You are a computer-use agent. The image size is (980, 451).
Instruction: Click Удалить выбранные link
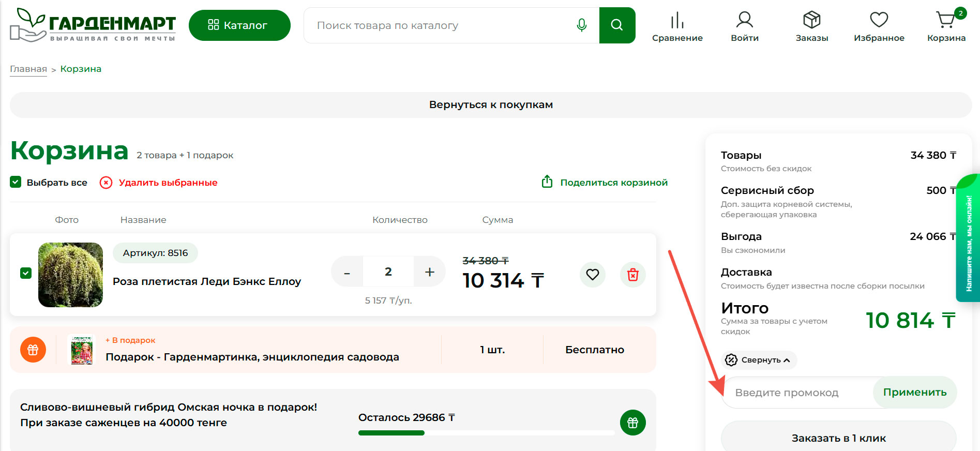pyautogui.click(x=168, y=183)
